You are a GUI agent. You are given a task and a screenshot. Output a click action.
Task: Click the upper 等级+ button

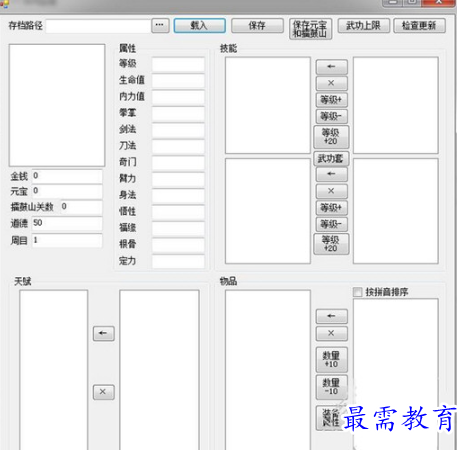click(331, 99)
